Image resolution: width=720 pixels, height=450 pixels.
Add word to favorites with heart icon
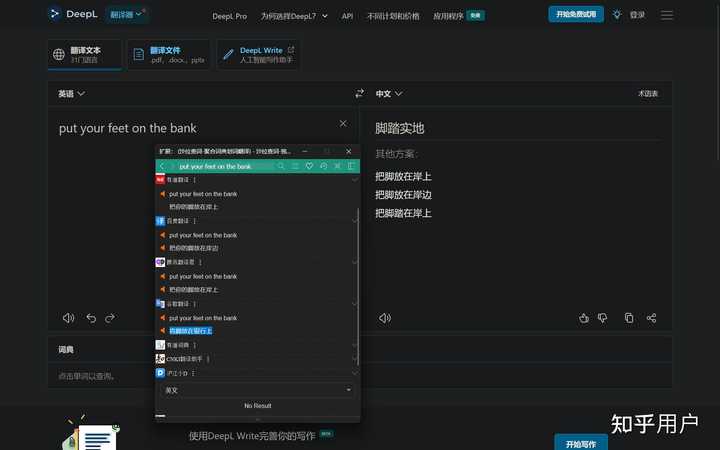click(x=309, y=166)
